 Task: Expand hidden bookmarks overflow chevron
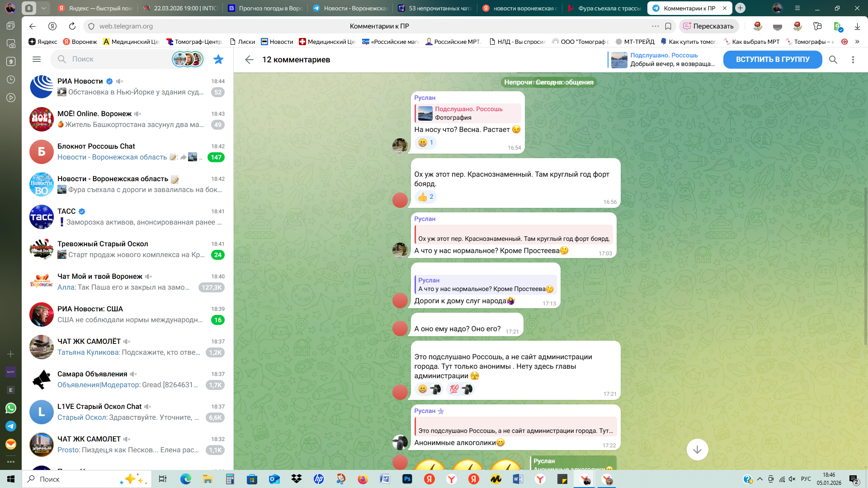(x=857, y=42)
